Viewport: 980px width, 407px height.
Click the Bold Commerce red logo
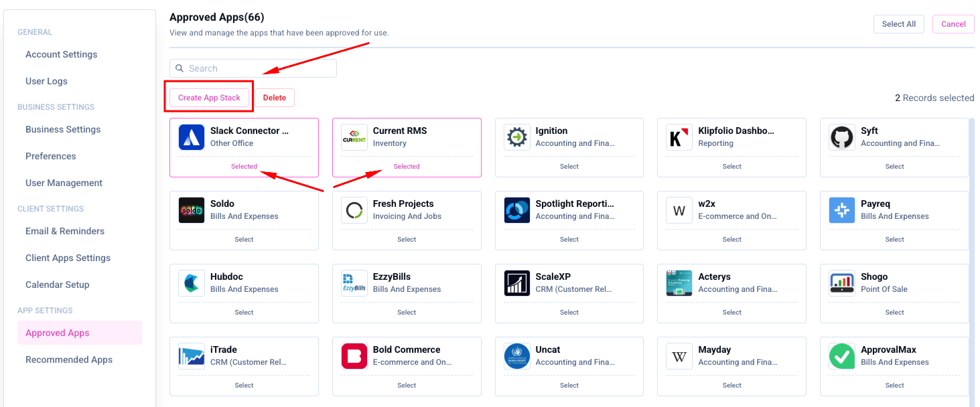point(354,356)
